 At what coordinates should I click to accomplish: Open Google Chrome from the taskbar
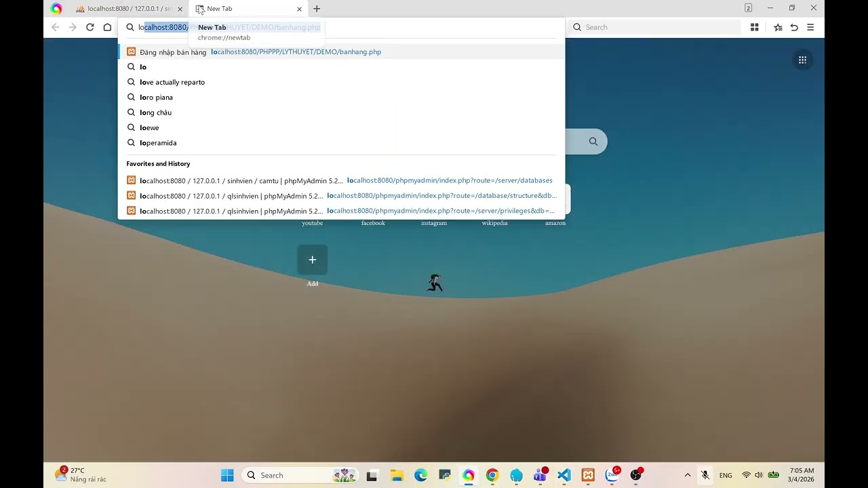point(492,475)
